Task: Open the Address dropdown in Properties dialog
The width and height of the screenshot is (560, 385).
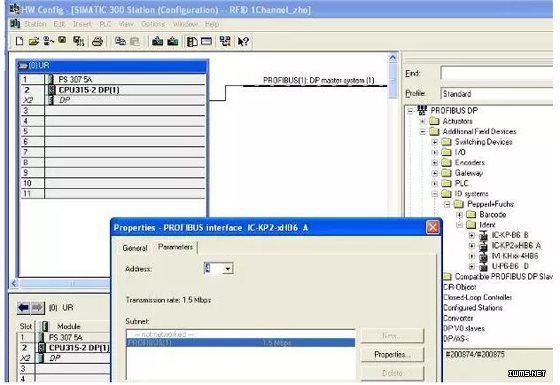Action: point(228,268)
